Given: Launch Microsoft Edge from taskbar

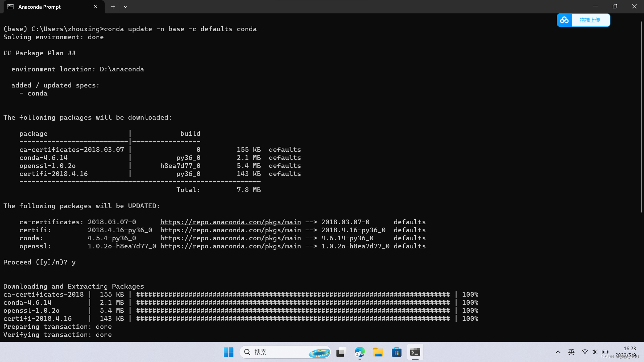Looking at the screenshot, I should [360, 352].
